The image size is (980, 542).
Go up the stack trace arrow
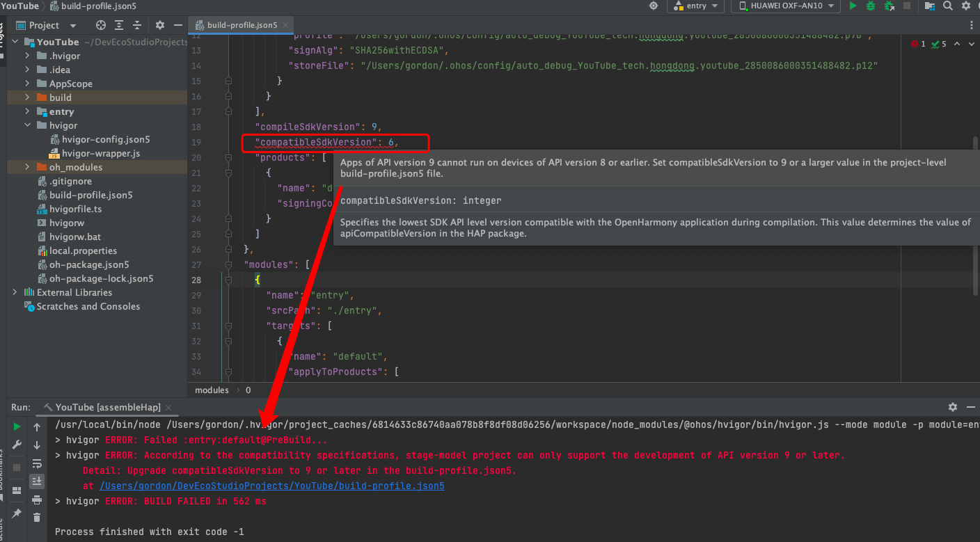[37, 427]
